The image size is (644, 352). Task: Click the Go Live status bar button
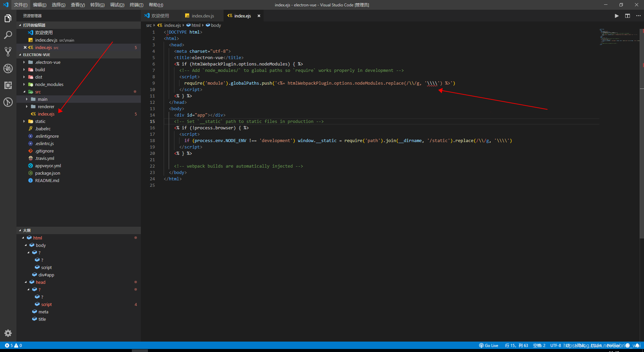tap(489, 345)
